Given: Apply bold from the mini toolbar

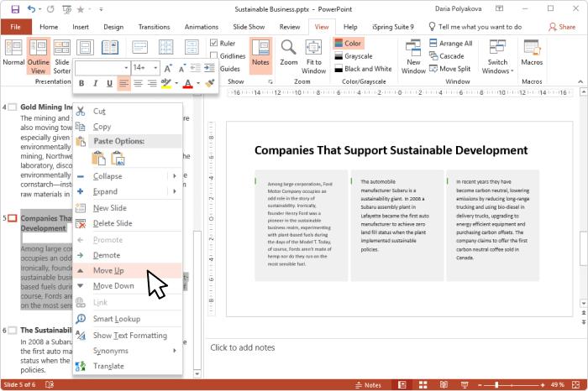Looking at the screenshot, I should [x=81, y=83].
